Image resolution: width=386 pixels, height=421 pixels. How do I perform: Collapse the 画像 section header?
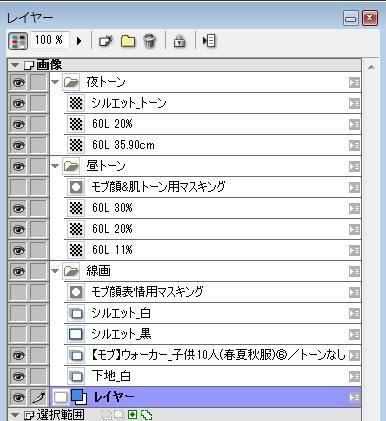pyautogui.click(x=15, y=65)
